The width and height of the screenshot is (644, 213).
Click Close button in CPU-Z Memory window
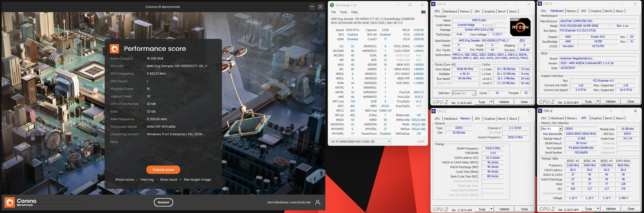524,209
